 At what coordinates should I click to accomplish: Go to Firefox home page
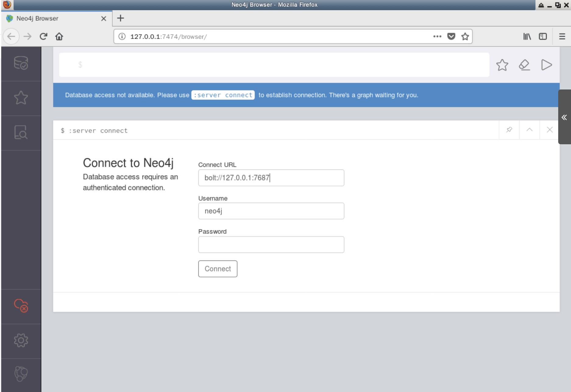pyautogui.click(x=59, y=37)
